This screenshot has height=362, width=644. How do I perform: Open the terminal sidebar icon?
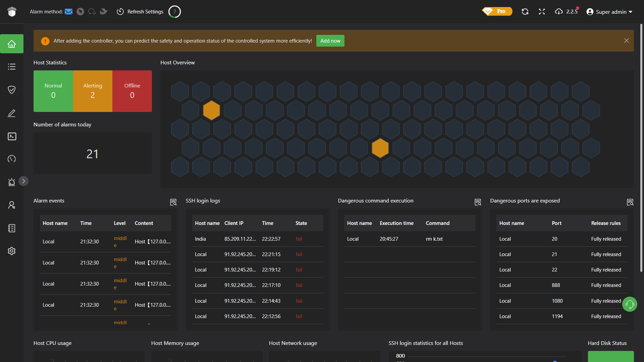click(x=12, y=136)
